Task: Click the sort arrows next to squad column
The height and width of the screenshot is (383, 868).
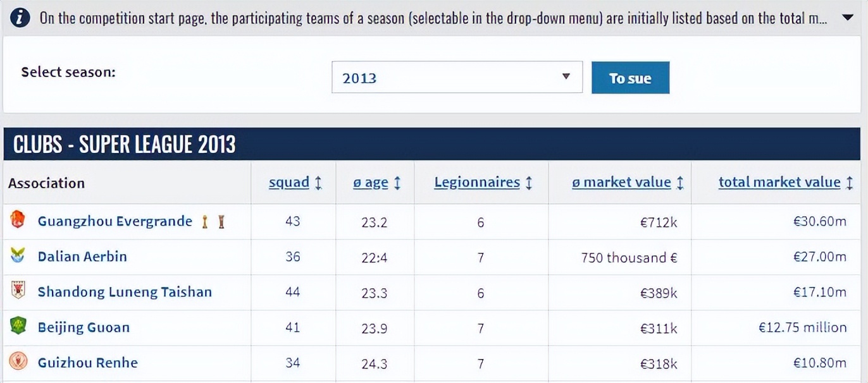Action: [318, 183]
